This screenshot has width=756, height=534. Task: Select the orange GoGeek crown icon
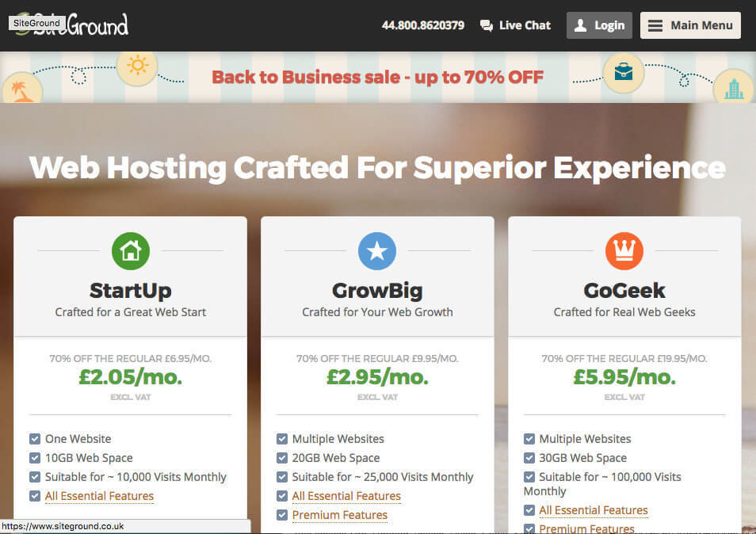coord(624,251)
